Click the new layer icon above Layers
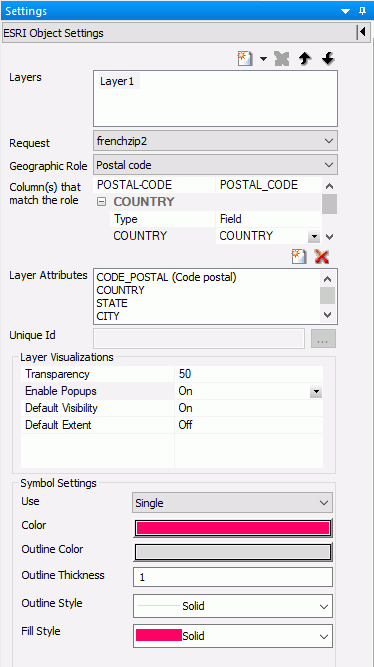 245,59
